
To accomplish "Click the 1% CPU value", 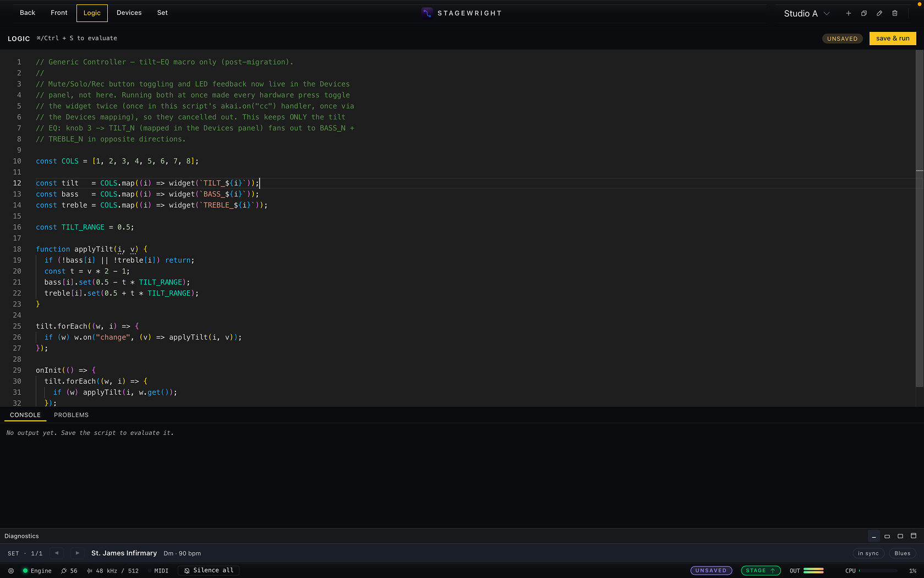I will 912,571.
